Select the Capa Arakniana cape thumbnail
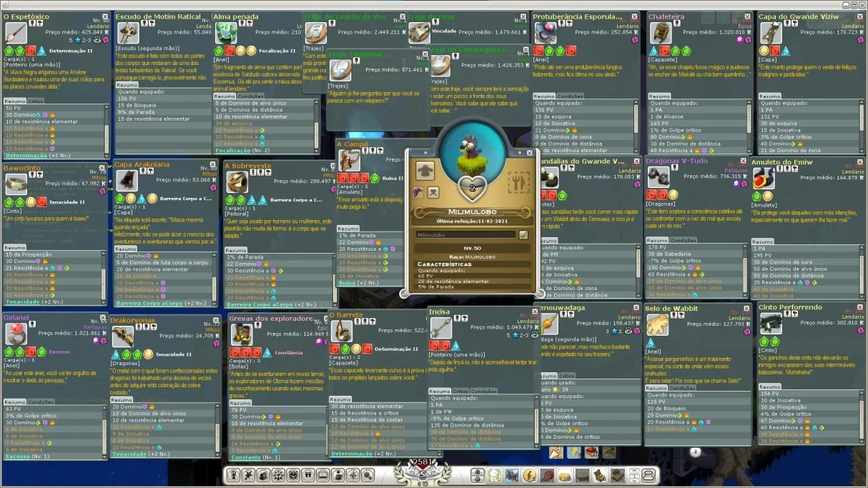Image resolution: width=868 pixels, height=488 pixels. click(127, 181)
